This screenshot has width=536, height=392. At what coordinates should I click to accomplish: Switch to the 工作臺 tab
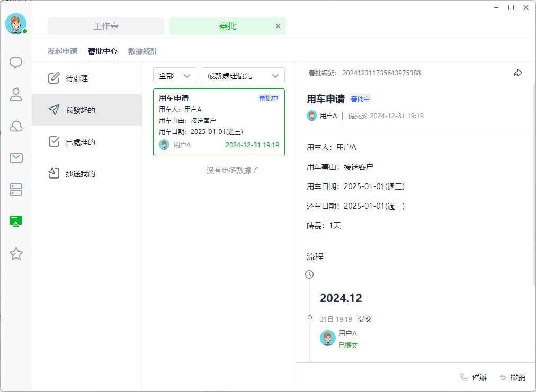(106, 26)
